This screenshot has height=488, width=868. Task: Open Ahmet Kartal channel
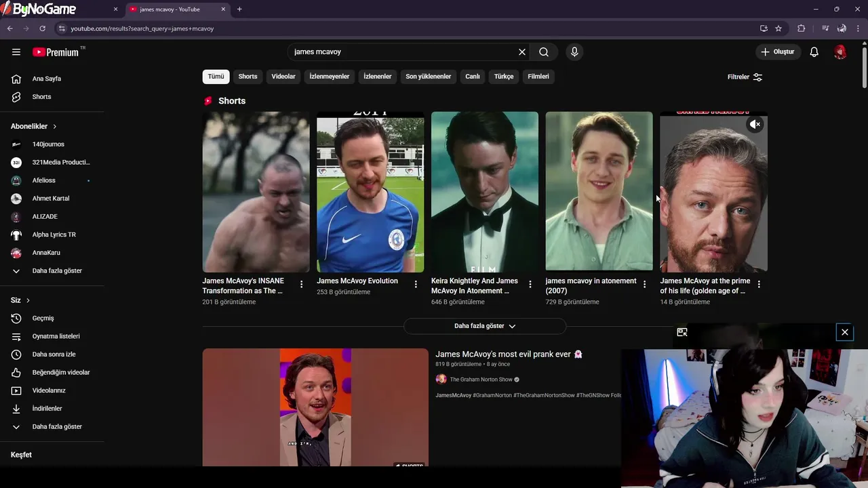point(52,199)
